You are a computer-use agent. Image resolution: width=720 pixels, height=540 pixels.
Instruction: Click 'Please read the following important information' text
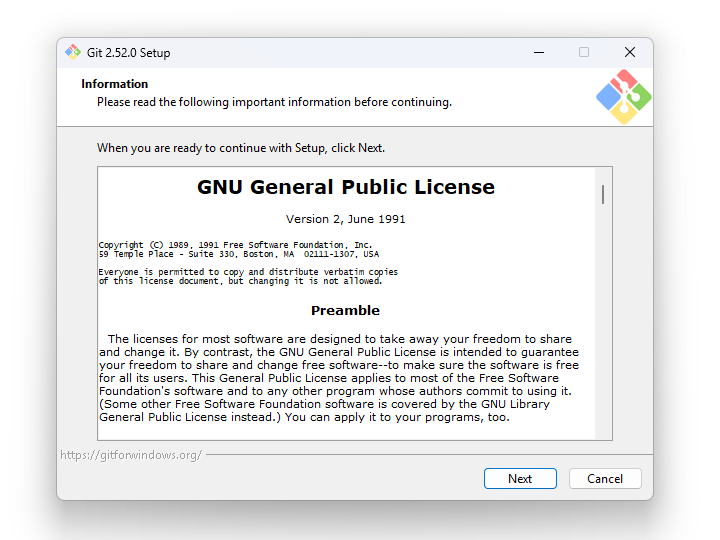click(274, 102)
